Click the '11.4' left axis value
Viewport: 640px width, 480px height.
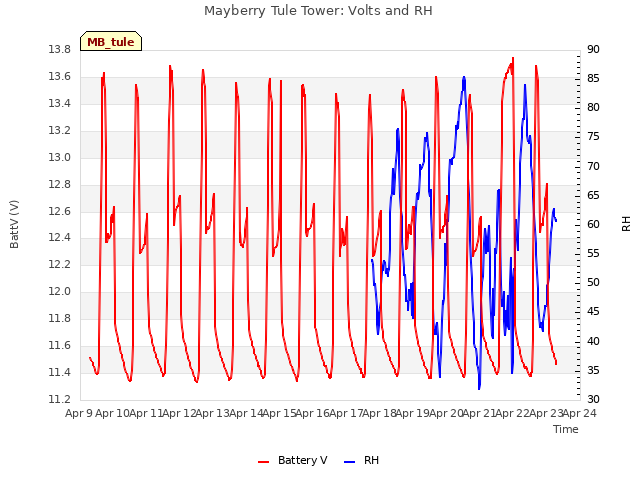coord(60,373)
